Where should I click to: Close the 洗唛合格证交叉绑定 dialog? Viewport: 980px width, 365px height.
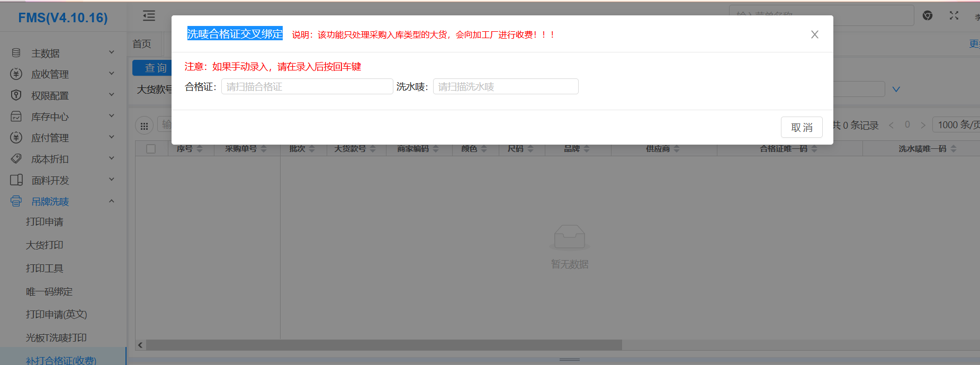[x=814, y=34]
